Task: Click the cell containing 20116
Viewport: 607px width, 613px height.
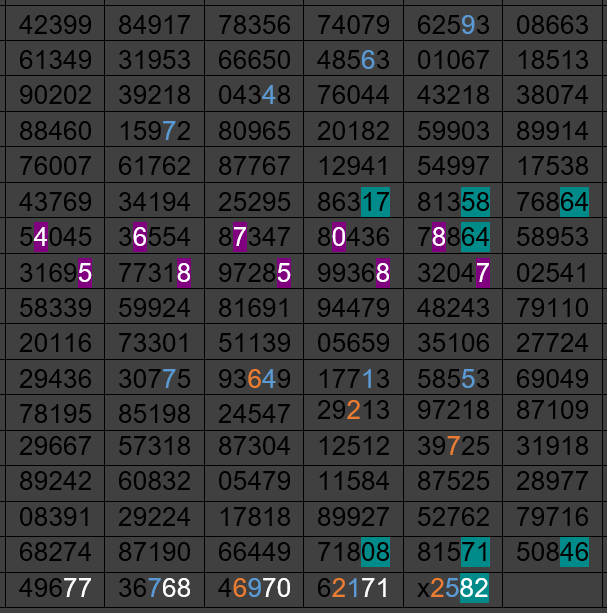Action: tap(55, 344)
